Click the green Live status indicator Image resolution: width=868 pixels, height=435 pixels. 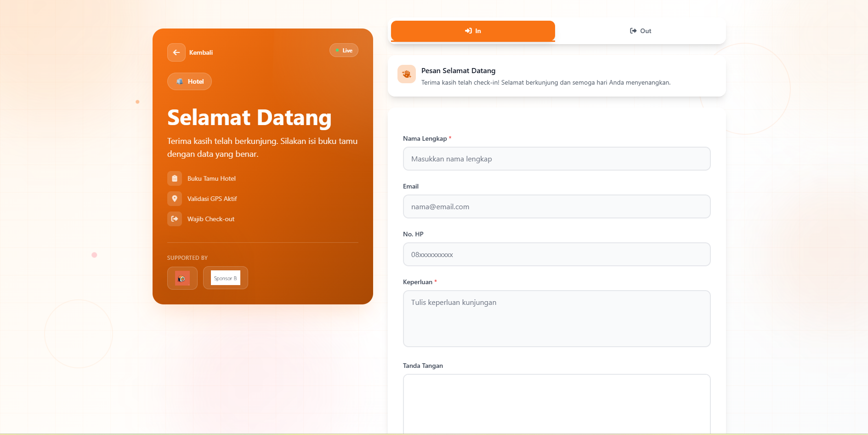(x=344, y=50)
